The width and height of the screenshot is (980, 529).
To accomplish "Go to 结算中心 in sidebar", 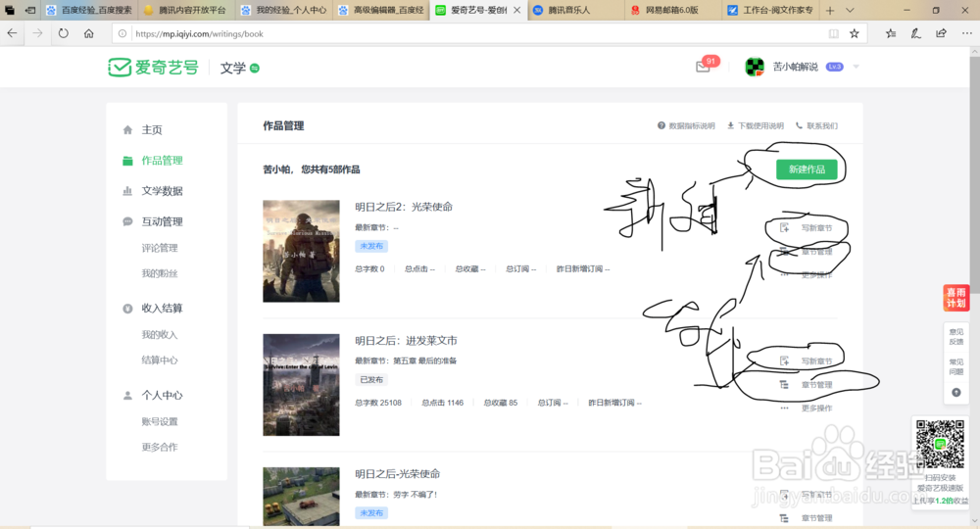I will [160, 361].
